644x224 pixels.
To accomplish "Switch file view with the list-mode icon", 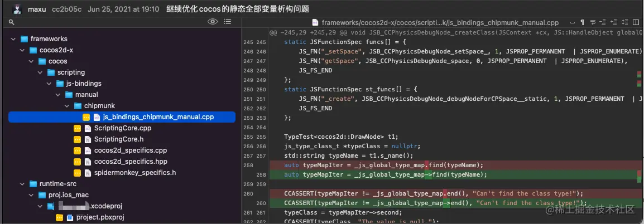I will click(x=228, y=22).
